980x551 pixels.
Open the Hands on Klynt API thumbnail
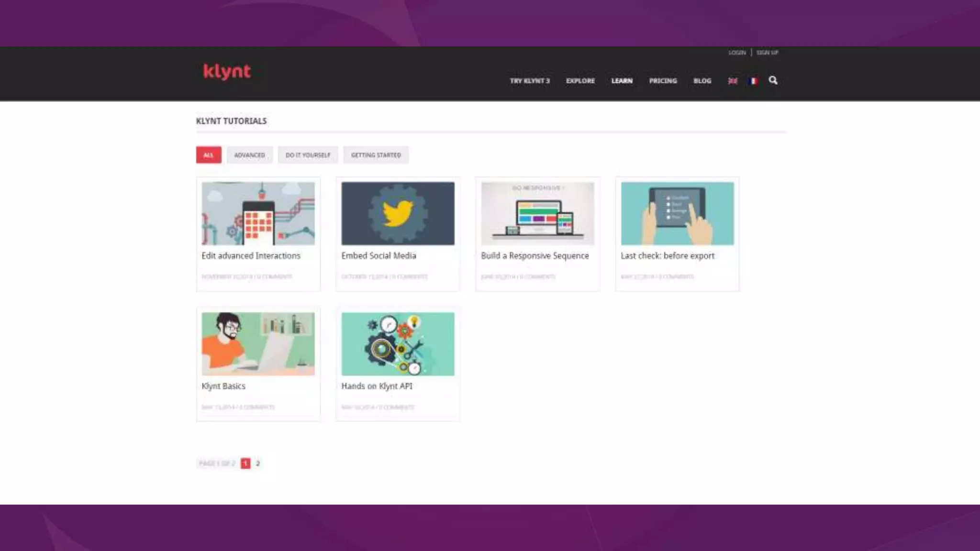[x=398, y=343]
